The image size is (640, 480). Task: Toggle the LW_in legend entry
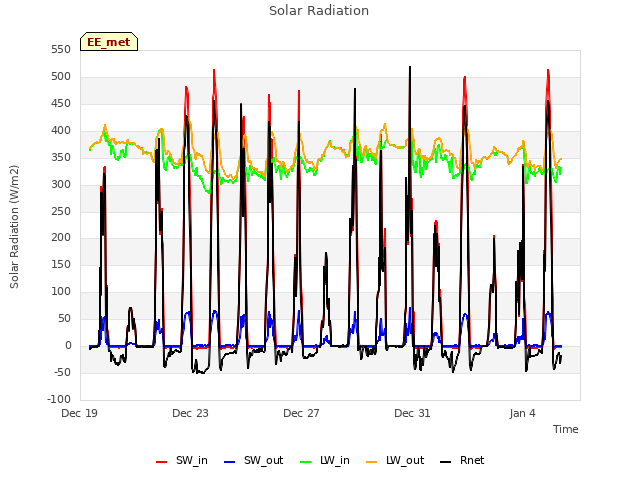(x=324, y=461)
